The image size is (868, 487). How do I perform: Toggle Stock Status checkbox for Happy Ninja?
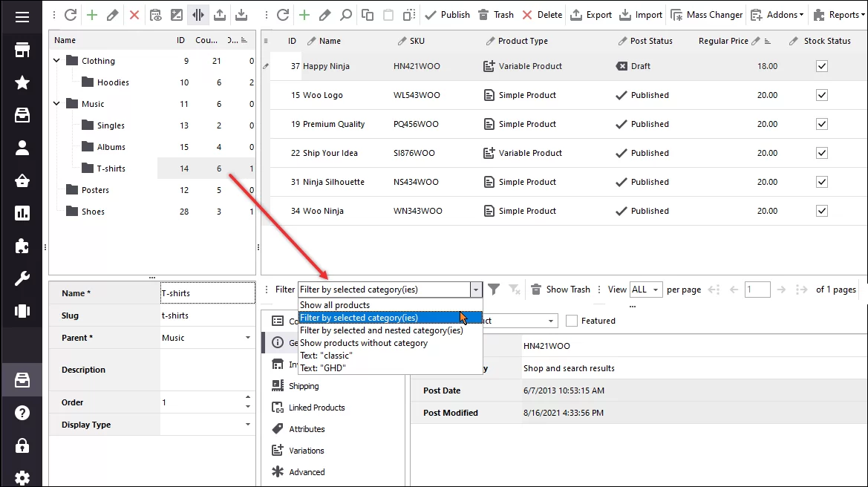821,66
